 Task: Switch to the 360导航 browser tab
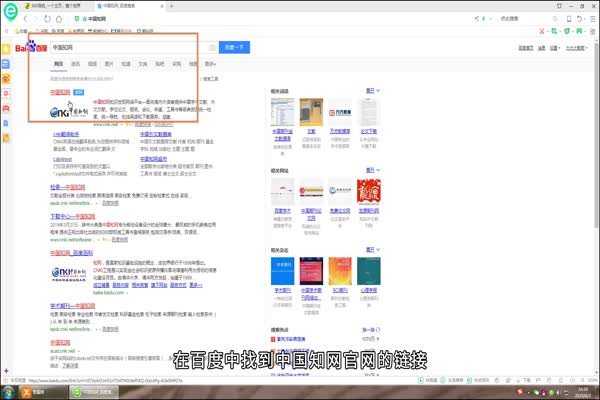coord(56,6)
